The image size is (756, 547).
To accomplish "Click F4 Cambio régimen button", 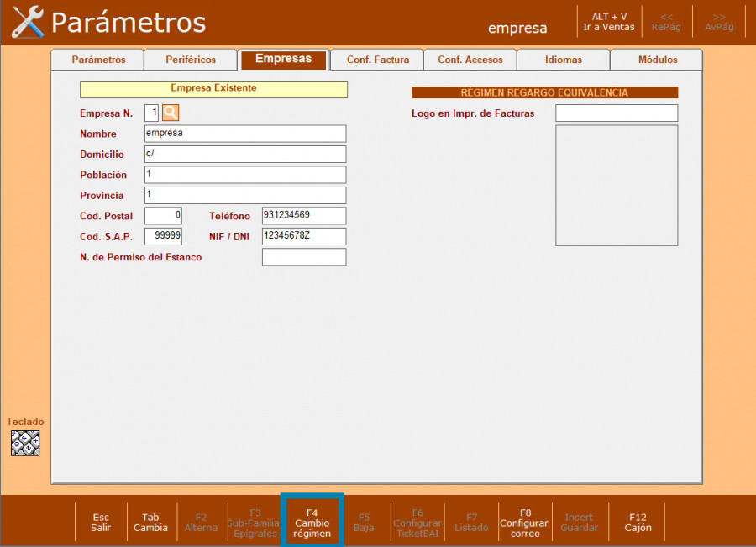I will [312, 522].
